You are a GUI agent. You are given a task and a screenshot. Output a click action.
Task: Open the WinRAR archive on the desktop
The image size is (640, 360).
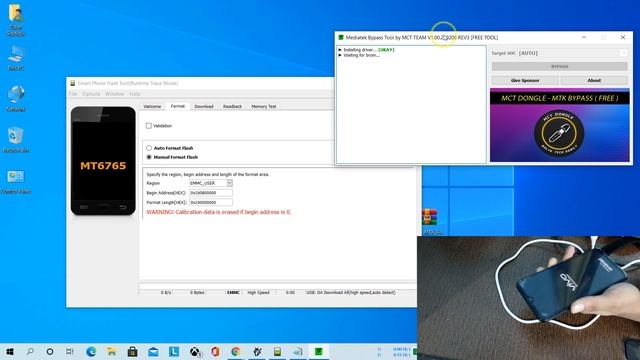pos(430,221)
